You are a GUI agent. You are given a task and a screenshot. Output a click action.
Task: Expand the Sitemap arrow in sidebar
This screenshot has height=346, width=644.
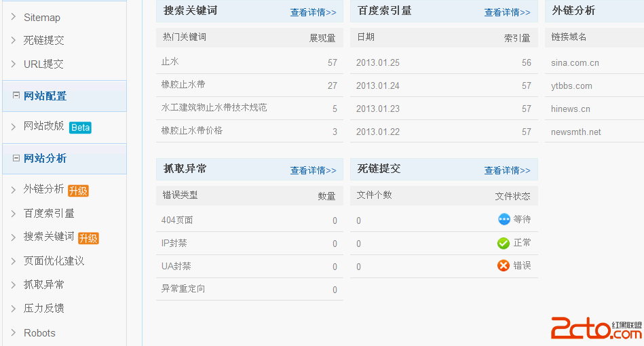(x=14, y=17)
